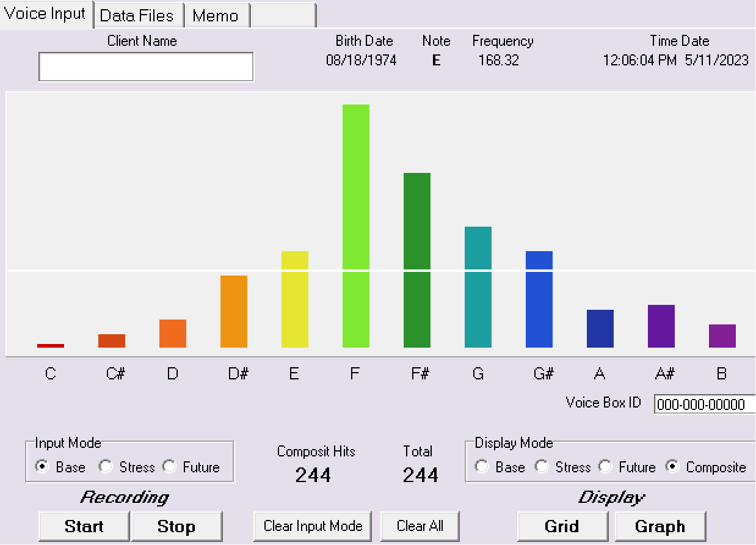Switch Display Mode to Base
This screenshot has height=545, width=756.
point(482,467)
